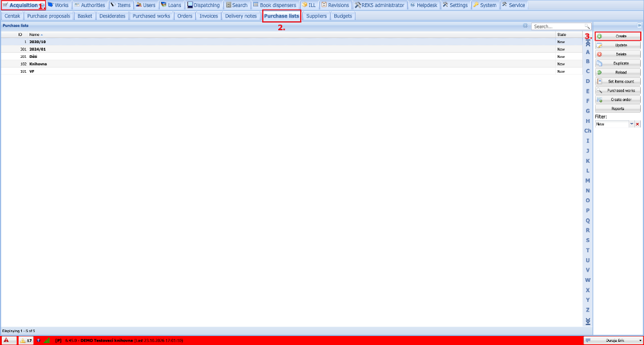
Task: Click the Set items count button
Action: (618, 81)
